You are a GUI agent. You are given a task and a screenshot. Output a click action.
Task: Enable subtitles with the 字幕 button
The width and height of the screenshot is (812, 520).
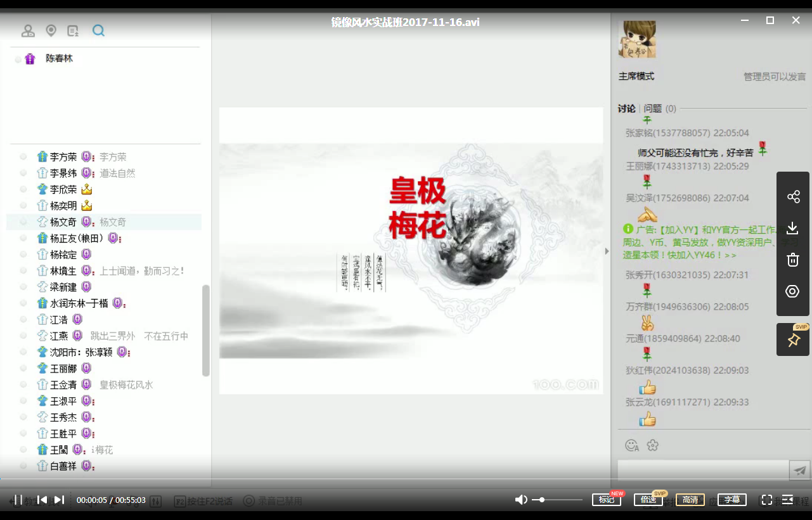[731, 499]
